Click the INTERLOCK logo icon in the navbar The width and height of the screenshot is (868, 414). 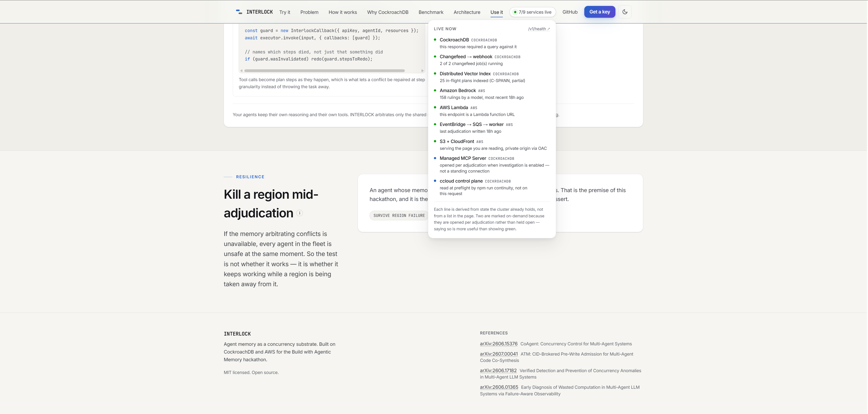coord(239,12)
